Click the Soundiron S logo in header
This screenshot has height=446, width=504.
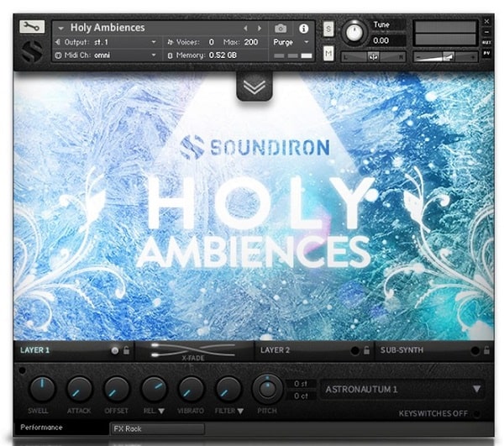(x=31, y=53)
